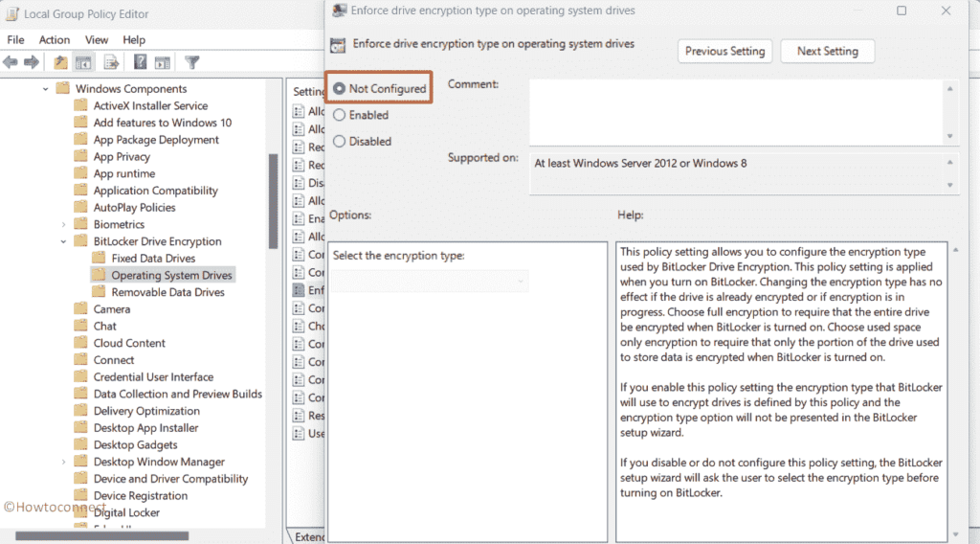Click the Comment box scroll-down arrow

950,136
